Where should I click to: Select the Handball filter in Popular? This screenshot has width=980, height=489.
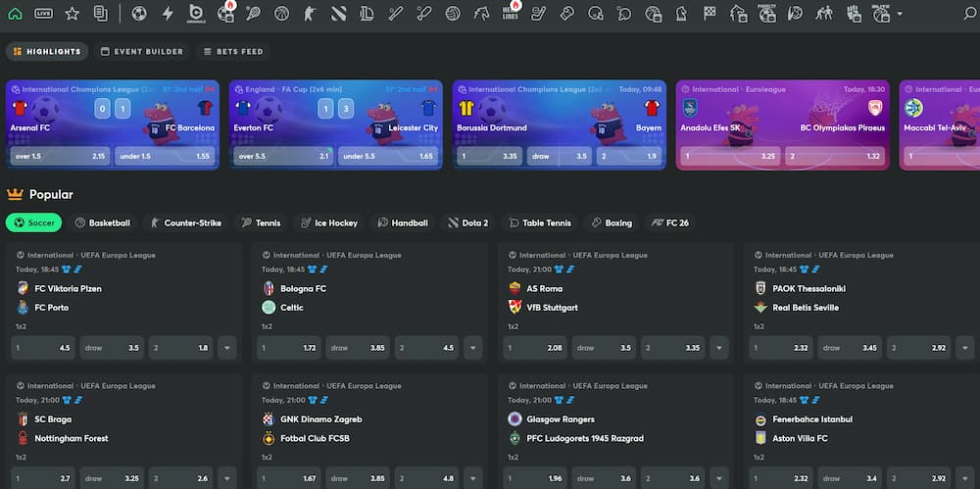click(403, 222)
